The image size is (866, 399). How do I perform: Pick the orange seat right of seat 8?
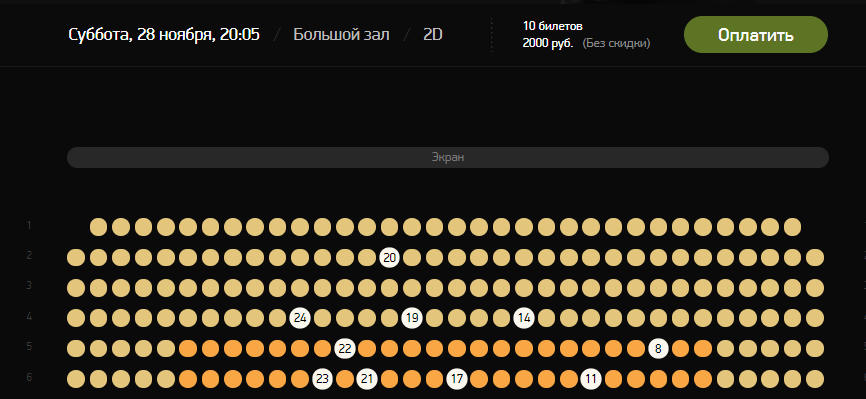tap(680, 349)
